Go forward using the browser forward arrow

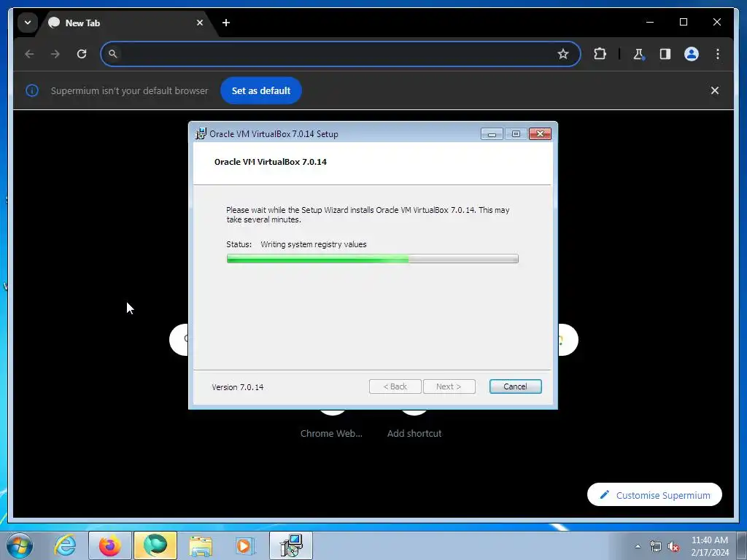55,54
